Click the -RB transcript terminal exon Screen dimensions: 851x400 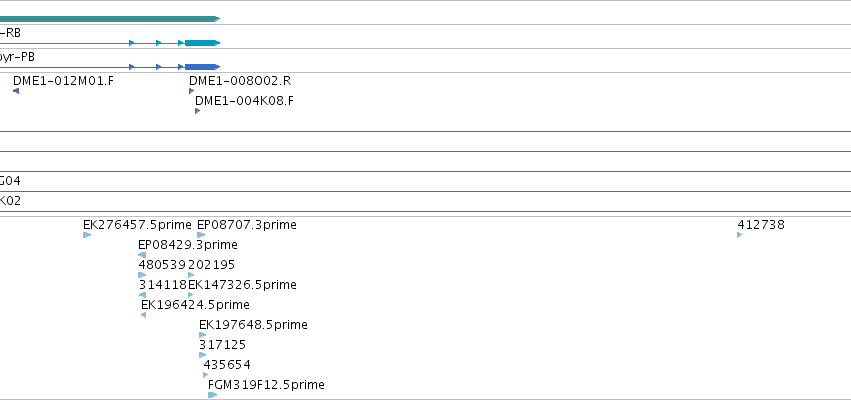(x=202, y=43)
